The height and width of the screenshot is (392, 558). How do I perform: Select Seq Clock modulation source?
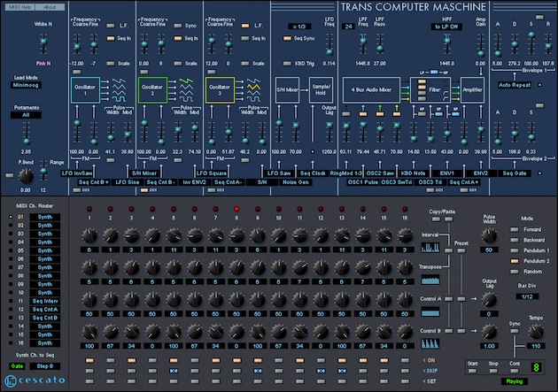[x=313, y=173]
